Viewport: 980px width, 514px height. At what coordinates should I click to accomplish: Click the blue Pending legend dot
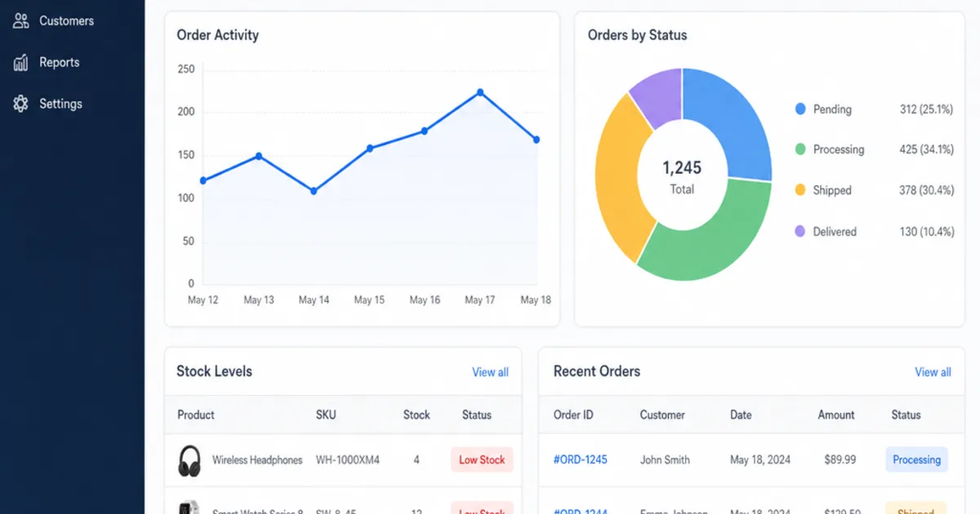(800, 109)
